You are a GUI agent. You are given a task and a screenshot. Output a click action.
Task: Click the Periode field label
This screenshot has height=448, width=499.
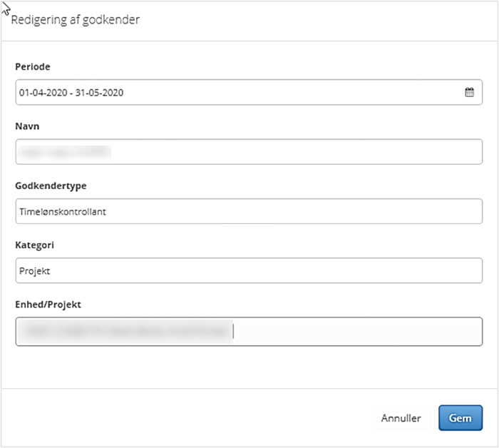pos(33,66)
